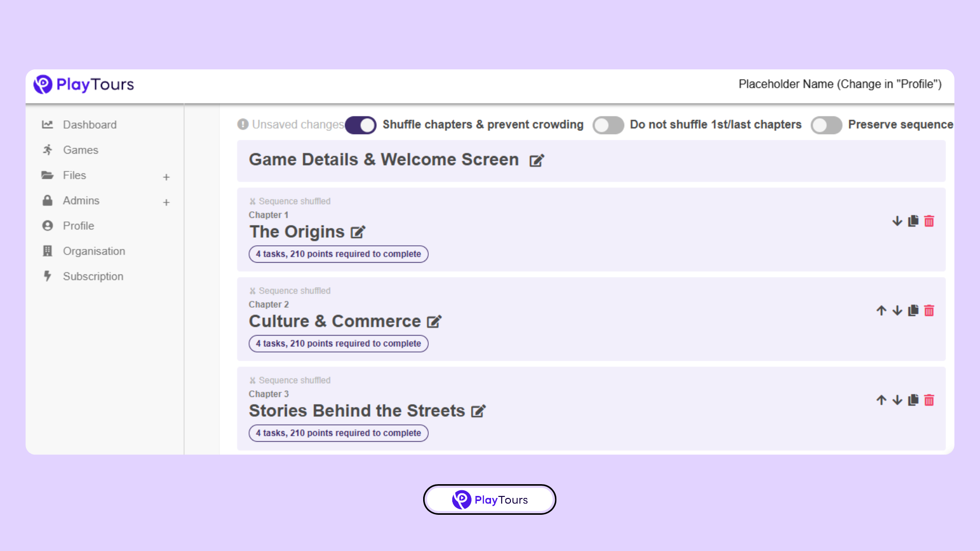Disable shuffle chapters & prevent crowding
The width and height of the screenshot is (980, 551).
pos(360,125)
